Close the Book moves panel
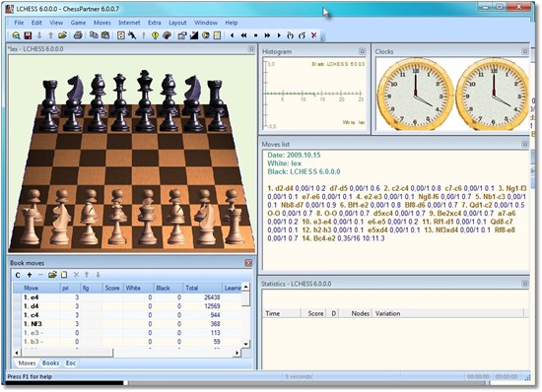The height and width of the screenshot is (392, 542). click(248, 263)
